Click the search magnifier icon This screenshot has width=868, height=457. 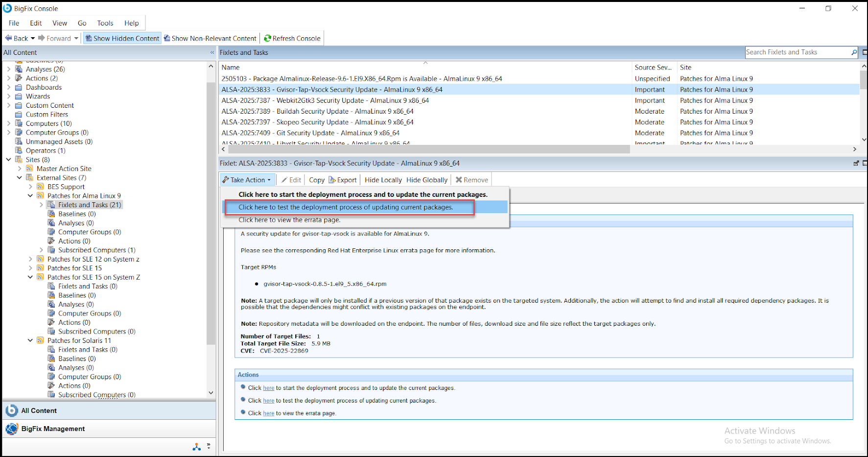click(854, 52)
